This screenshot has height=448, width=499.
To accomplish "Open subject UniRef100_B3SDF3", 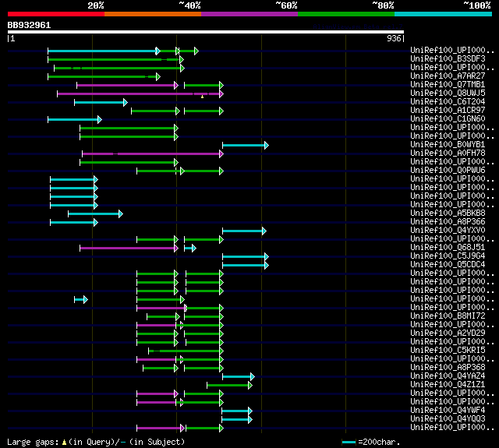I will pyautogui.click(x=448, y=58).
